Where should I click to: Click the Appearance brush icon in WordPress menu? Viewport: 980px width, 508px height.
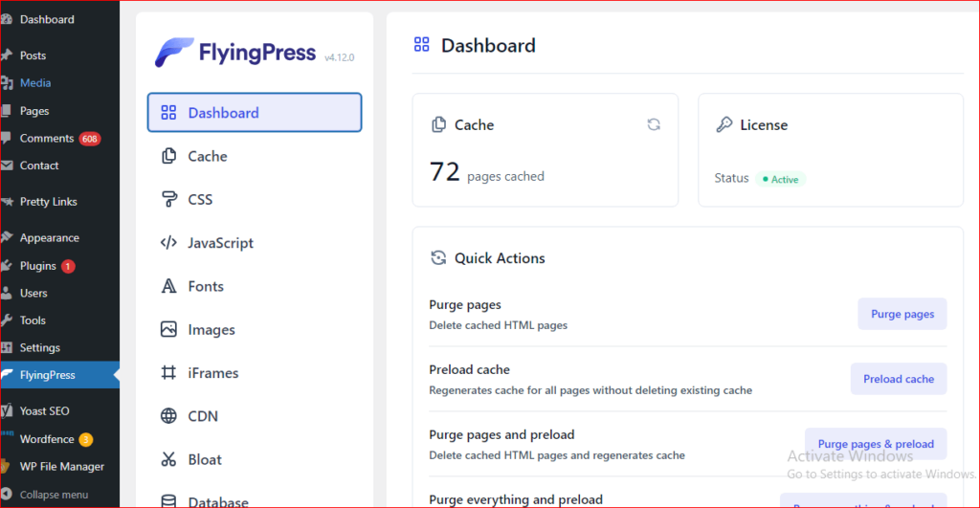pos(7,237)
